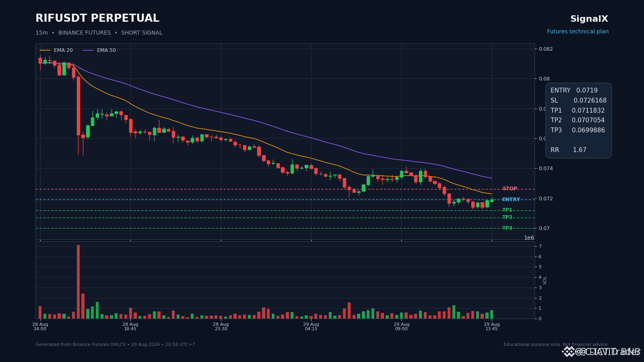644x362 pixels.
Task: Click the 28 Aug 23:30 time axis label
Action: pos(221,327)
